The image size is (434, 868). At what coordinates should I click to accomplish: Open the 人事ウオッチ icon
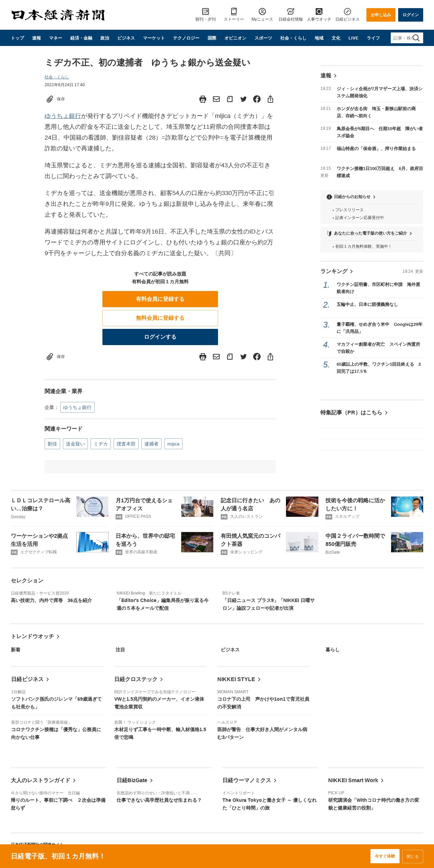[319, 11]
